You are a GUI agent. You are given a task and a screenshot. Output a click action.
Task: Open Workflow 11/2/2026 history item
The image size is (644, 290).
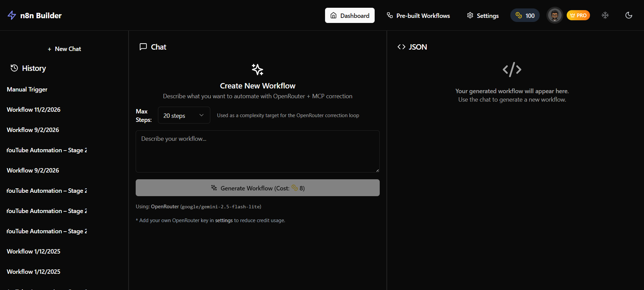tap(33, 110)
